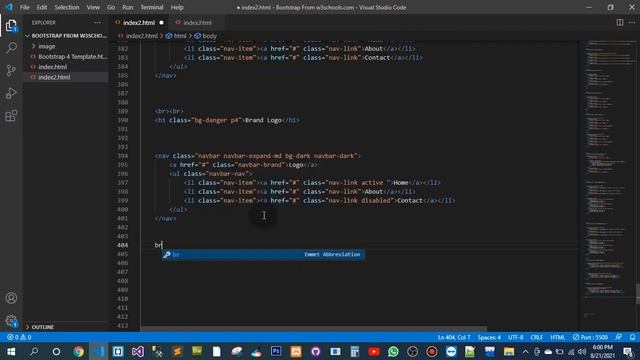Open Visual Studio purple icon in taskbar
The height and width of the screenshot is (360, 640).
click(138, 351)
